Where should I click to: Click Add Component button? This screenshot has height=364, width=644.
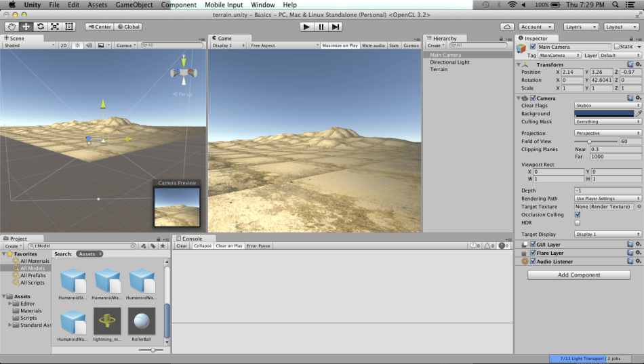[x=579, y=275]
